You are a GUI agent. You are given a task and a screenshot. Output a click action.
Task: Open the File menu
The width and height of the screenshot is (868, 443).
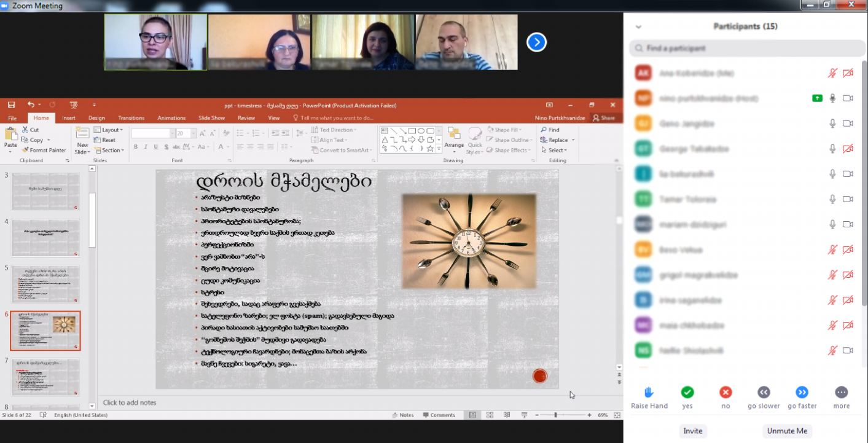point(12,118)
